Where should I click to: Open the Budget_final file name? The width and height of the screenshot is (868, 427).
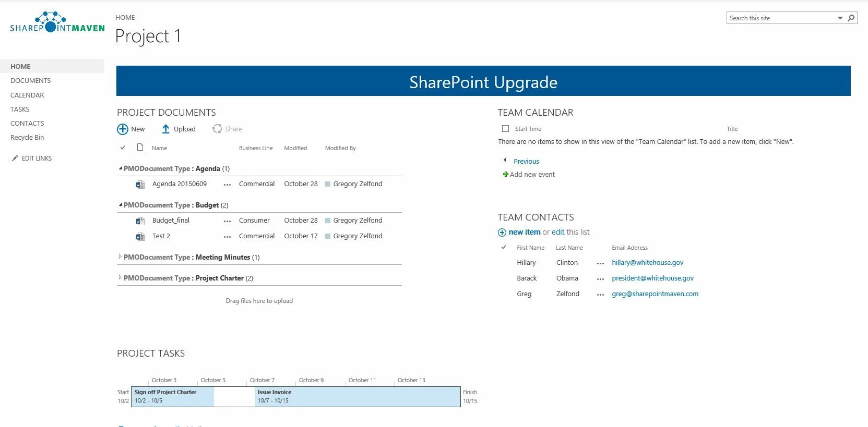pos(171,221)
